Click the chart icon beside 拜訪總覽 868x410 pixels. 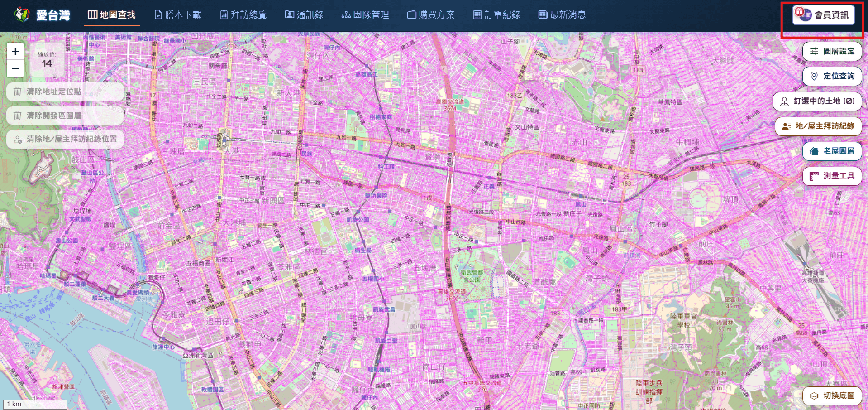tap(224, 15)
